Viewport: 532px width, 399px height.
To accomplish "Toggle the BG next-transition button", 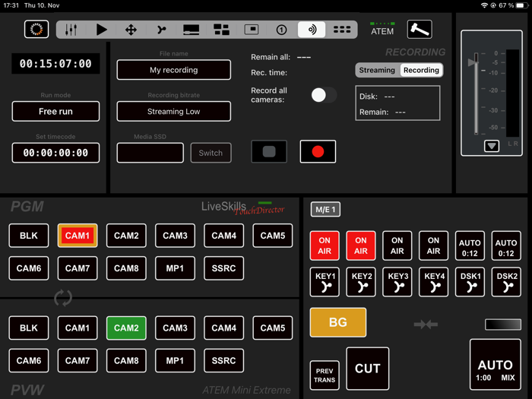I will pyautogui.click(x=338, y=322).
